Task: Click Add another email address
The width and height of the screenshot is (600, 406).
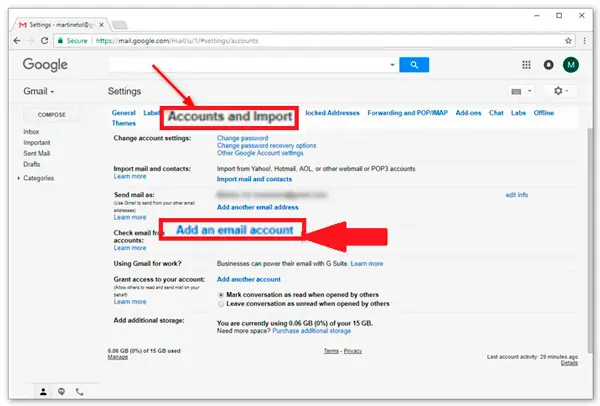Action: coord(258,207)
